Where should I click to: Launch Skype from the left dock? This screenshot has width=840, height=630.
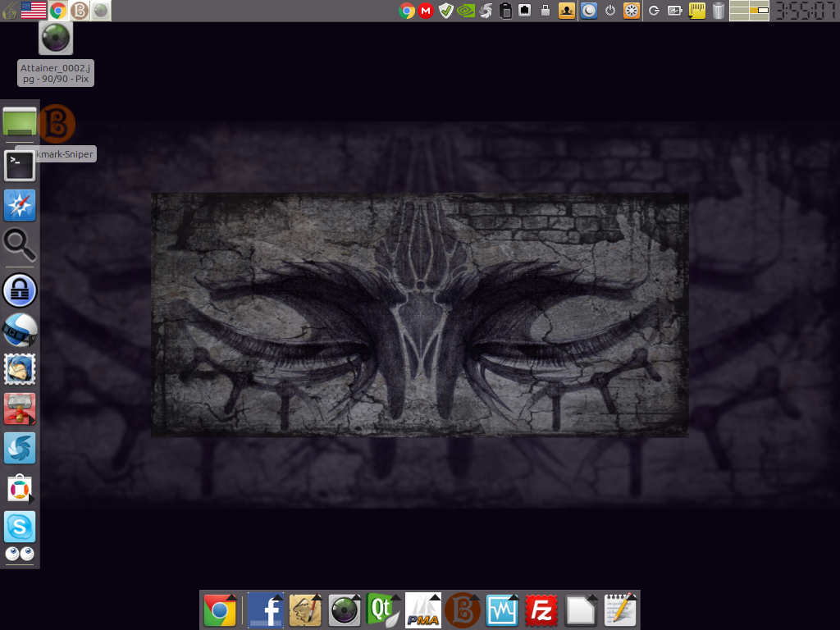pyautogui.click(x=20, y=527)
